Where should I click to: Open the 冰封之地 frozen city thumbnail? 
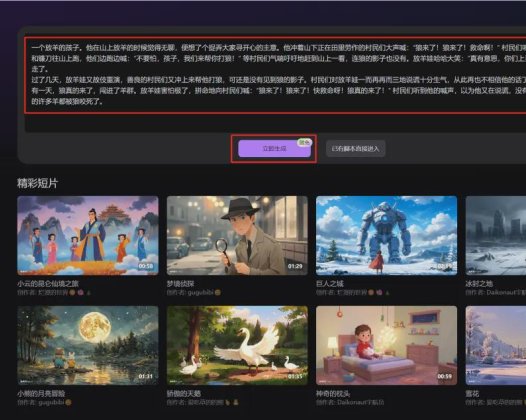pyautogui.click(x=496, y=235)
